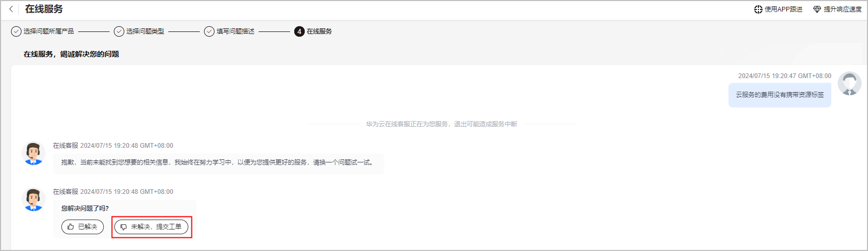Screen dimensions: 868x251
Task: Click the checkmark circle of 填写问题描述
Action: [x=209, y=31]
